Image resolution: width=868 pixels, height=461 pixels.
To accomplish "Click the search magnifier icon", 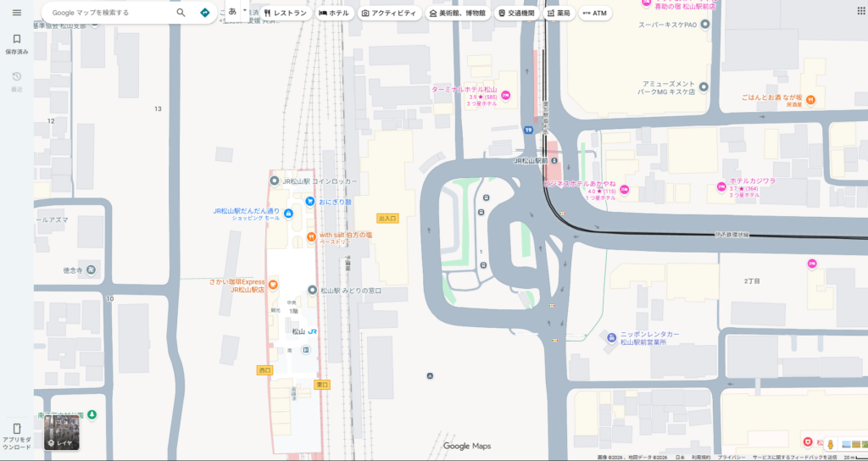I will pyautogui.click(x=181, y=13).
